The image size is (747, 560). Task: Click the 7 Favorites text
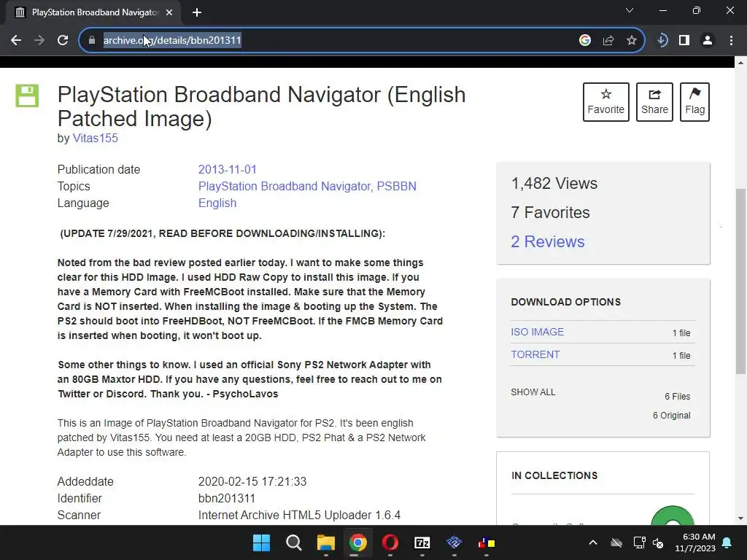(550, 212)
